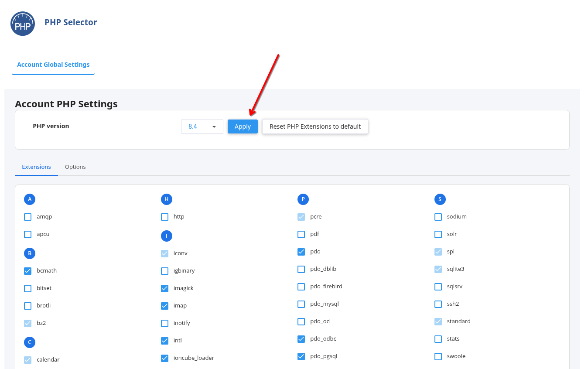Enable the igbinary extension checkbox
Image resolution: width=588 pixels, height=369 pixels.
click(165, 271)
